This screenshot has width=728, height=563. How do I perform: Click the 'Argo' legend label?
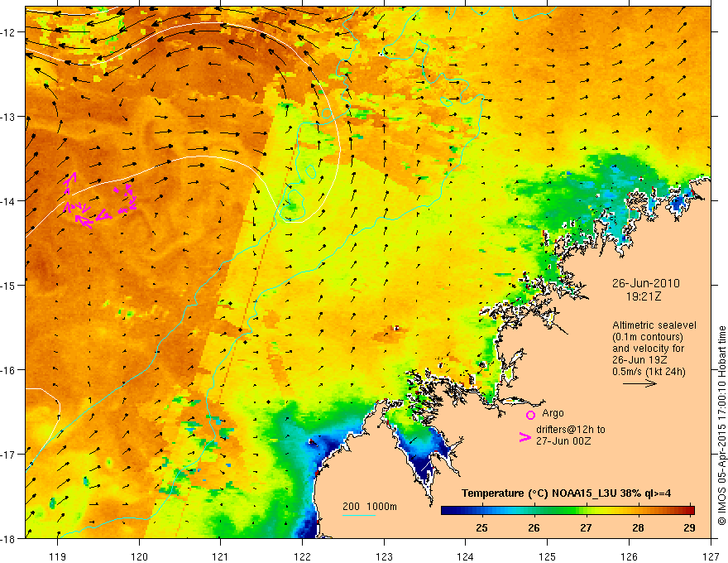(x=553, y=413)
